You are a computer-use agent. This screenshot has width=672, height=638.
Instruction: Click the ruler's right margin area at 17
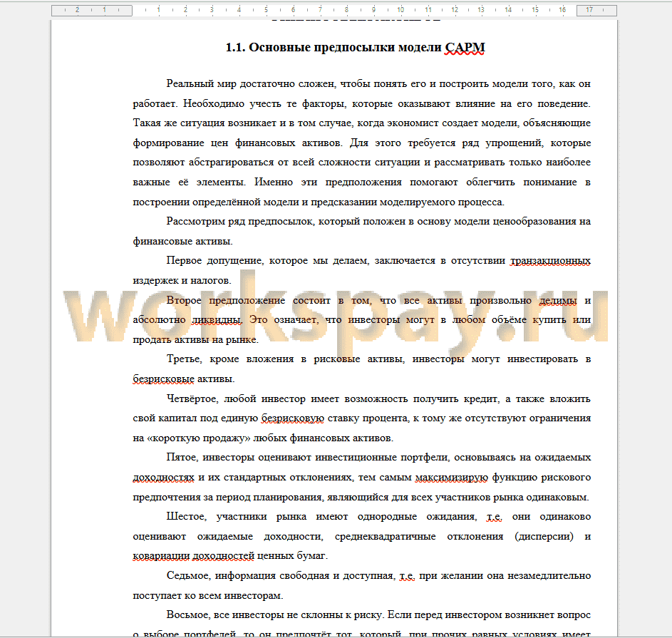pyautogui.click(x=596, y=10)
